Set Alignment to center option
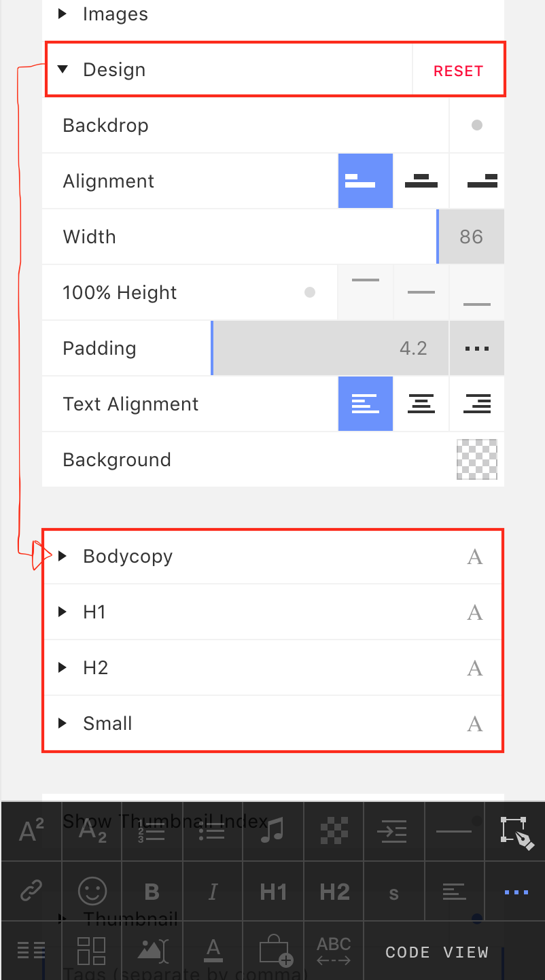Image resolution: width=545 pixels, height=980 pixels. [421, 181]
